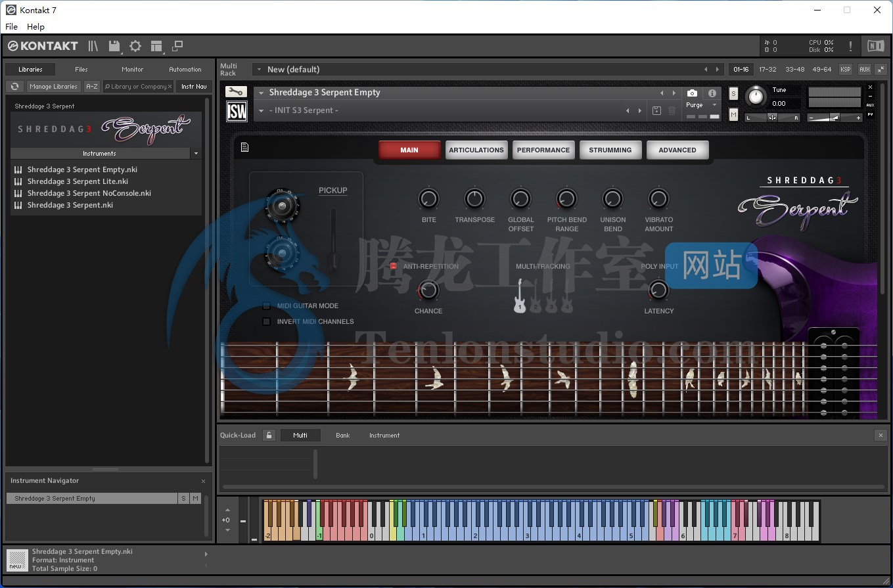Show instrument info icon
Viewport: 893px width, 588px height.
point(712,93)
